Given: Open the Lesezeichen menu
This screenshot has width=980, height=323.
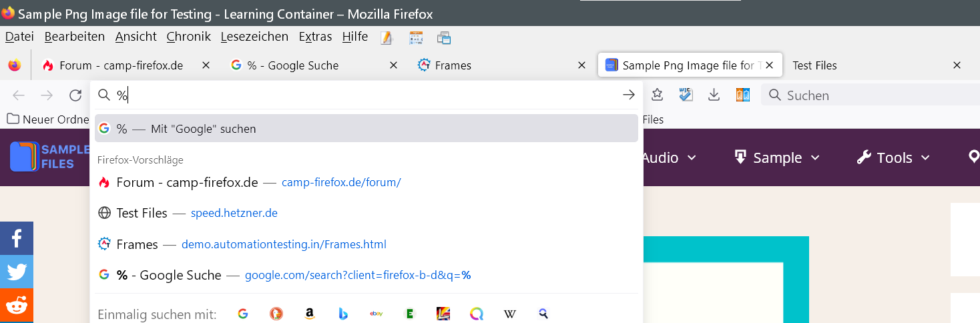Looking at the screenshot, I should click(254, 37).
